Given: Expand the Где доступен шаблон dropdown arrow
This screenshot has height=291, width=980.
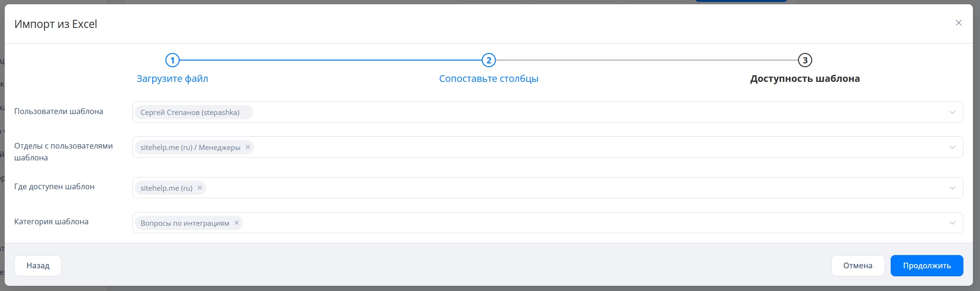Looking at the screenshot, I should [x=952, y=188].
